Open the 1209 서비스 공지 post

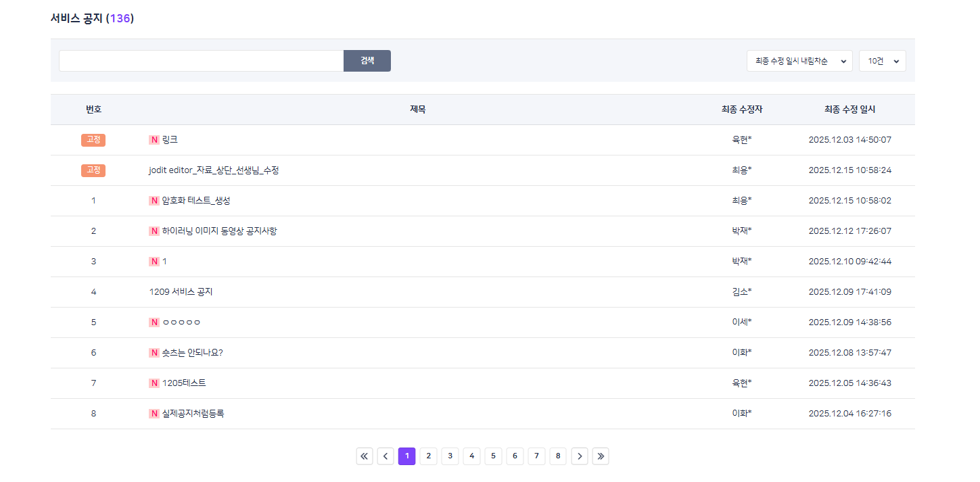click(181, 292)
